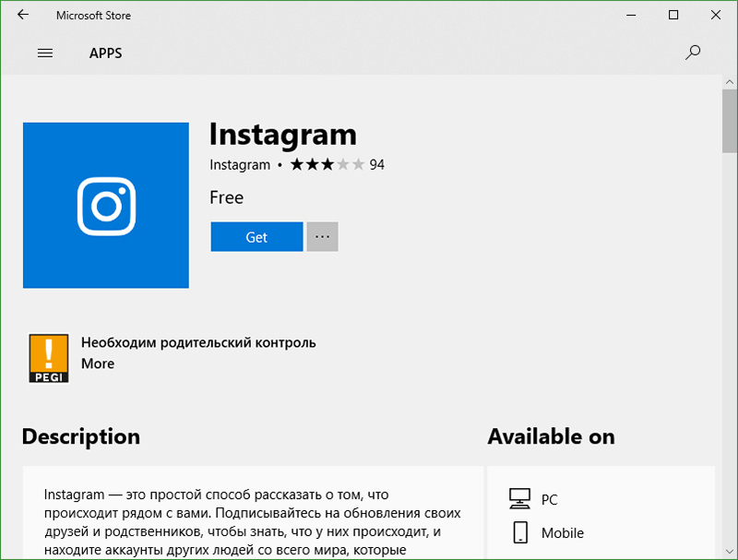Click the Instagram app logo tile

105,205
